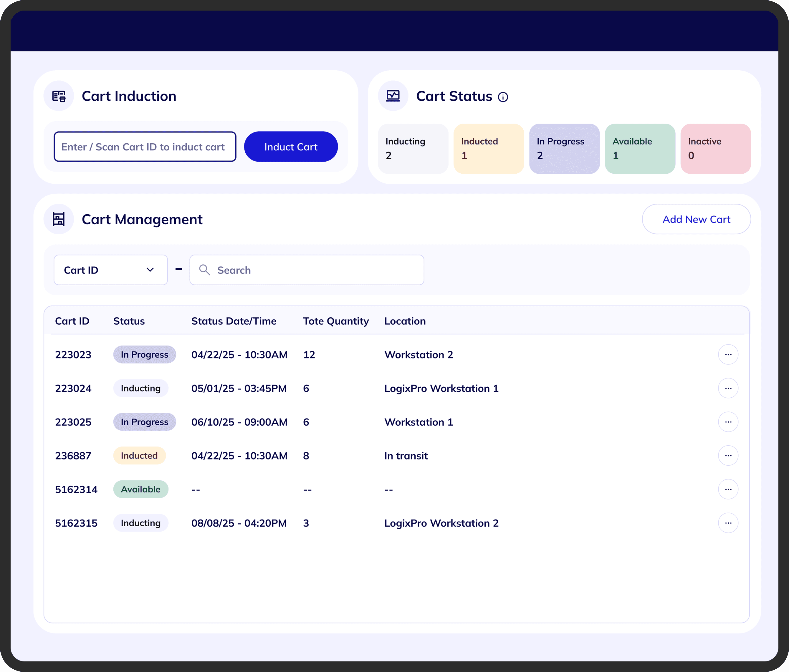Viewport: 789px width, 672px height.
Task: Sort by the Status column header
Action: pos(129,321)
